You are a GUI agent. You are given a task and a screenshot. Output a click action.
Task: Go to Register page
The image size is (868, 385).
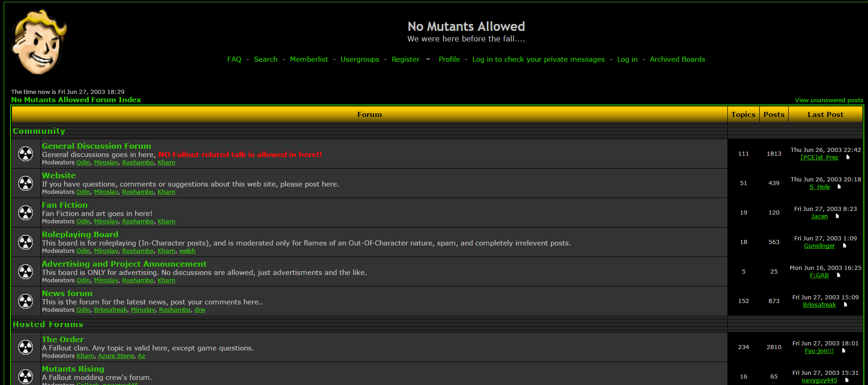[x=406, y=59]
